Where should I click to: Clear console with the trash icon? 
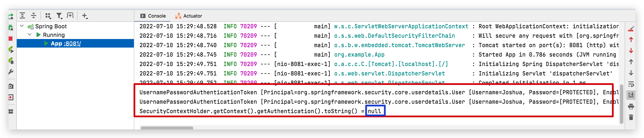(x=631, y=117)
